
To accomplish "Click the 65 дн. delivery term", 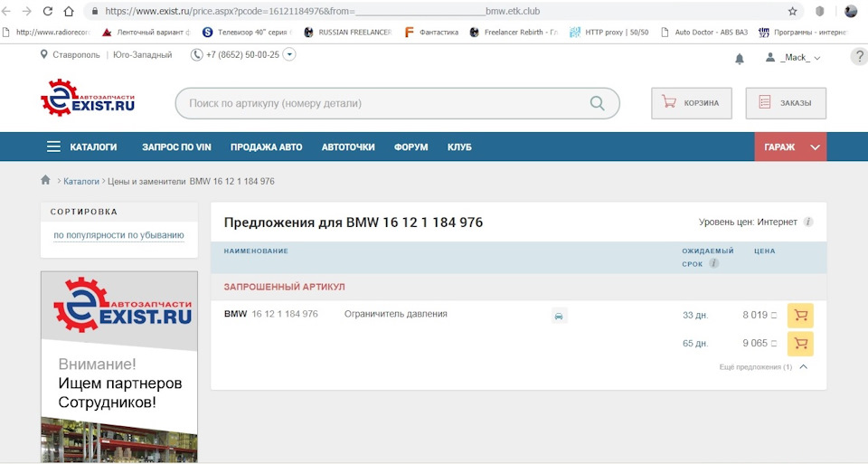I will click(695, 344).
